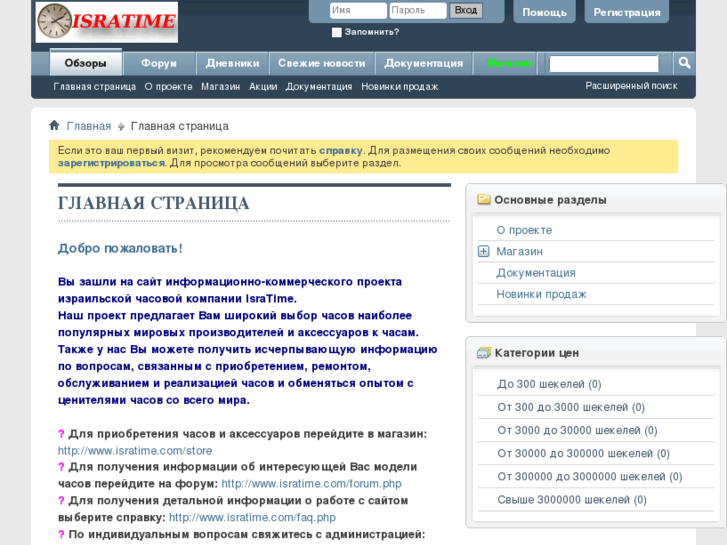The height and width of the screenshot is (545, 727).
Task: Open О проекте in sidebar sections
Action: 524,230
